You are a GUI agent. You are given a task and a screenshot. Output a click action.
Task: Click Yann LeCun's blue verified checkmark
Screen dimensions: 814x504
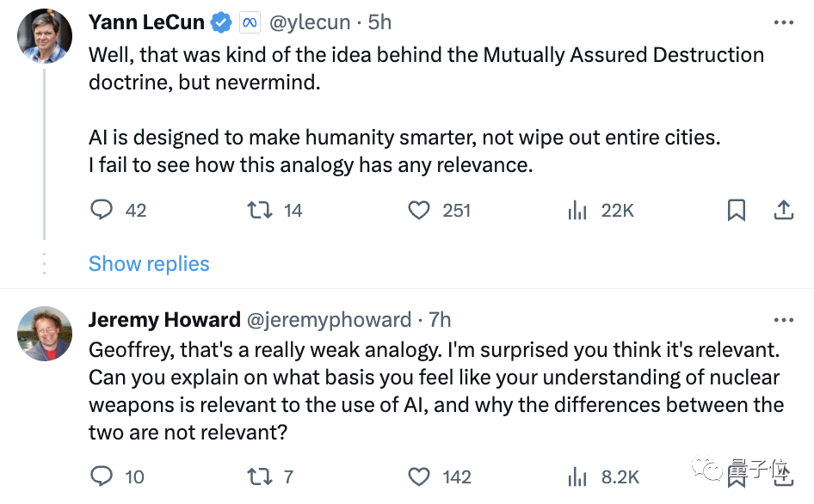pos(221,23)
